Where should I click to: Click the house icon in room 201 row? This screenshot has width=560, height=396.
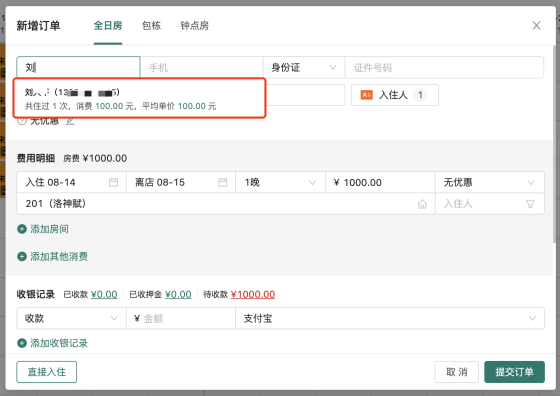[422, 204]
